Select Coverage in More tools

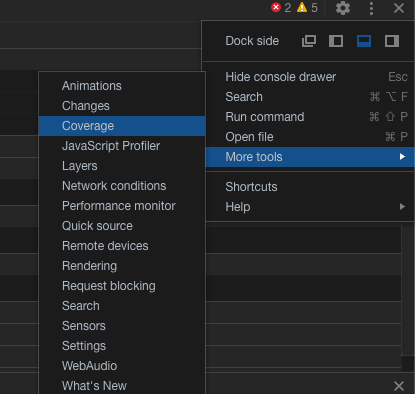click(x=122, y=126)
